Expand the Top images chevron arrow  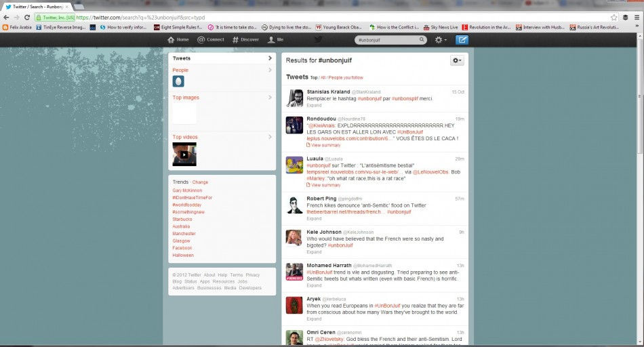[270, 98]
